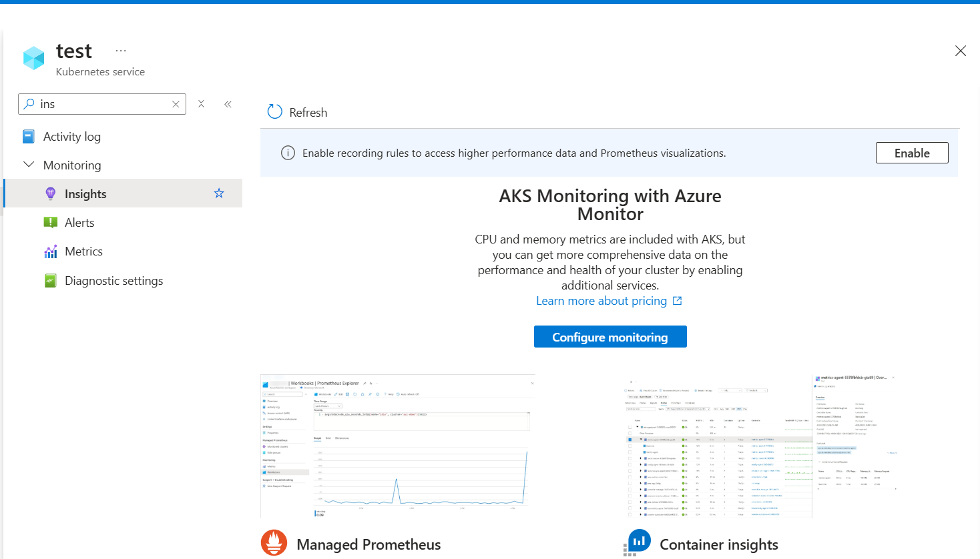Click the search magnifier icon

coord(29,104)
